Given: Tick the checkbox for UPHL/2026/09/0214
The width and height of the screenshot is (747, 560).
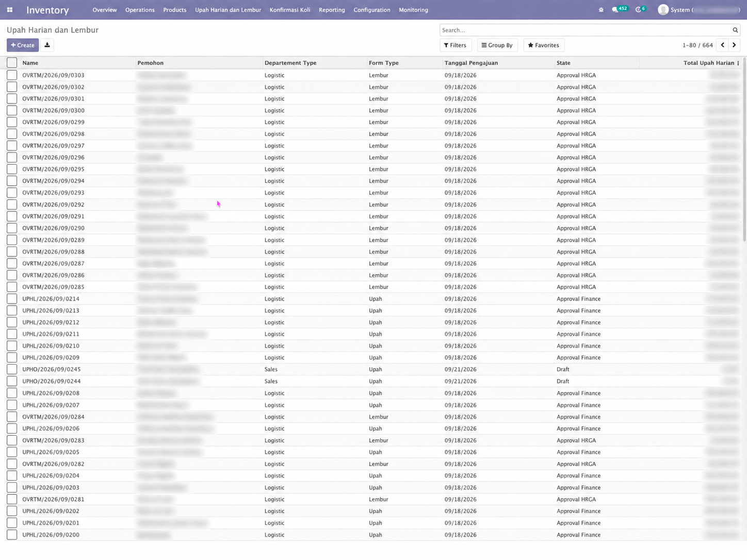Looking at the screenshot, I should (x=12, y=299).
